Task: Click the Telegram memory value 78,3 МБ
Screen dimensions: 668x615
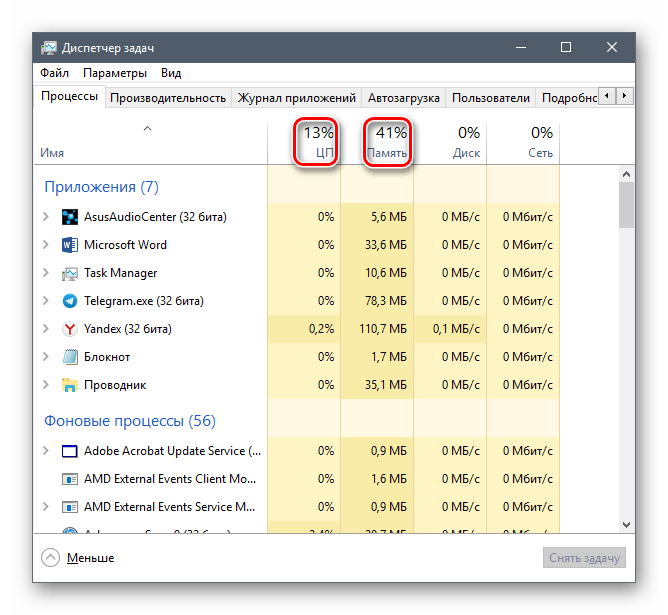Action: coord(386,301)
